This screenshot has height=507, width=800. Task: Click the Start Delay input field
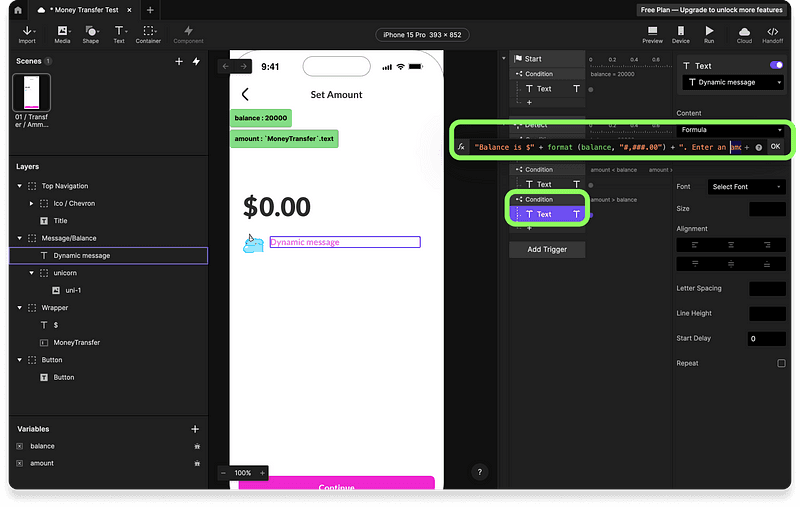(767, 339)
